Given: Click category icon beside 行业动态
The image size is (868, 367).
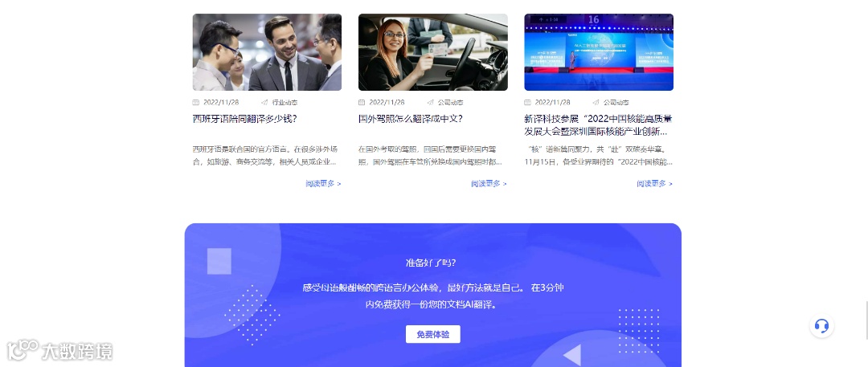Looking at the screenshot, I should pyautogui.click(x=264, y=103).
